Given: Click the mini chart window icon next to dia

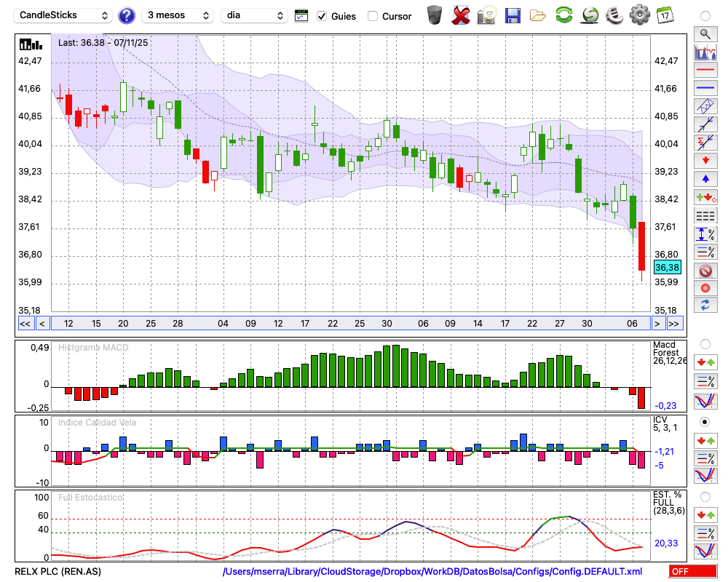Looking at the screenshot, I should tap(301, 16).
